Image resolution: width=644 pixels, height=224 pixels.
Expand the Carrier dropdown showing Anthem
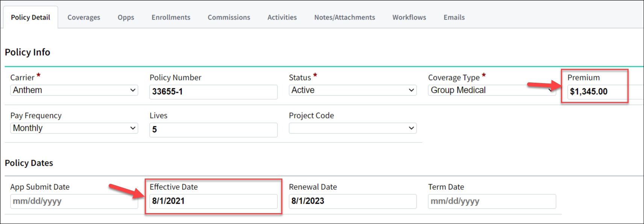point(74,90)
